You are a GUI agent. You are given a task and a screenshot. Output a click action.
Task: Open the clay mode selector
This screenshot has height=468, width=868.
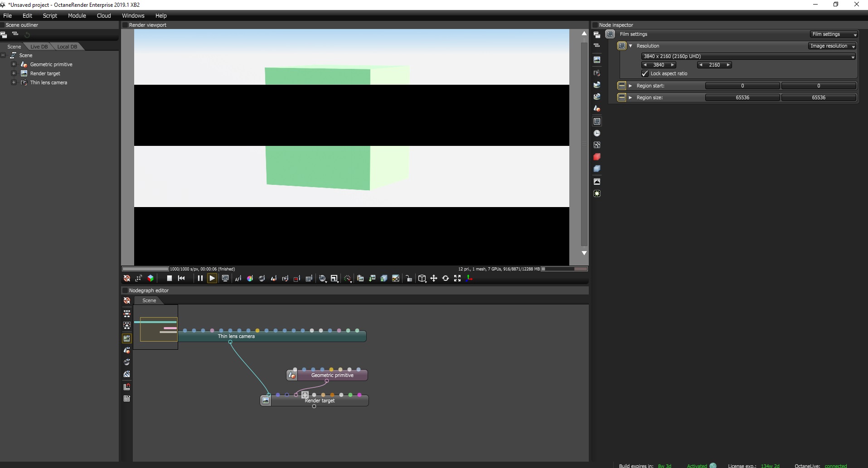[323, 279]
